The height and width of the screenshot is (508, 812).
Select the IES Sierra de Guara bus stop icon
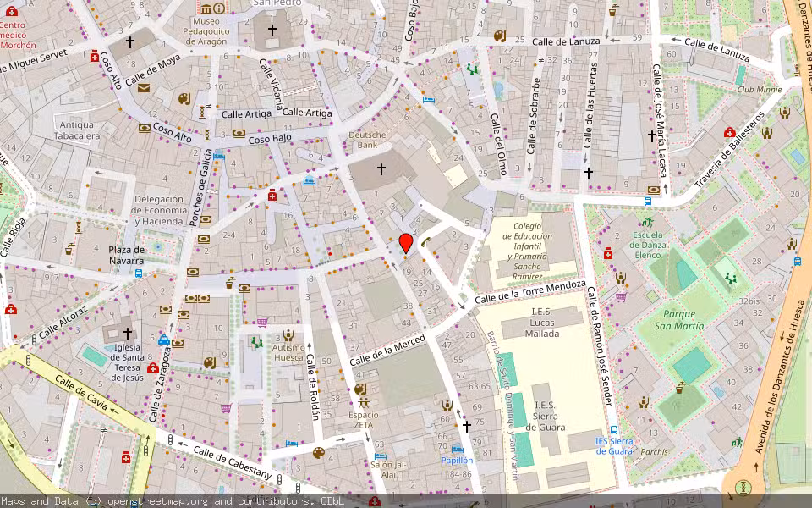[x=614, y=430]
